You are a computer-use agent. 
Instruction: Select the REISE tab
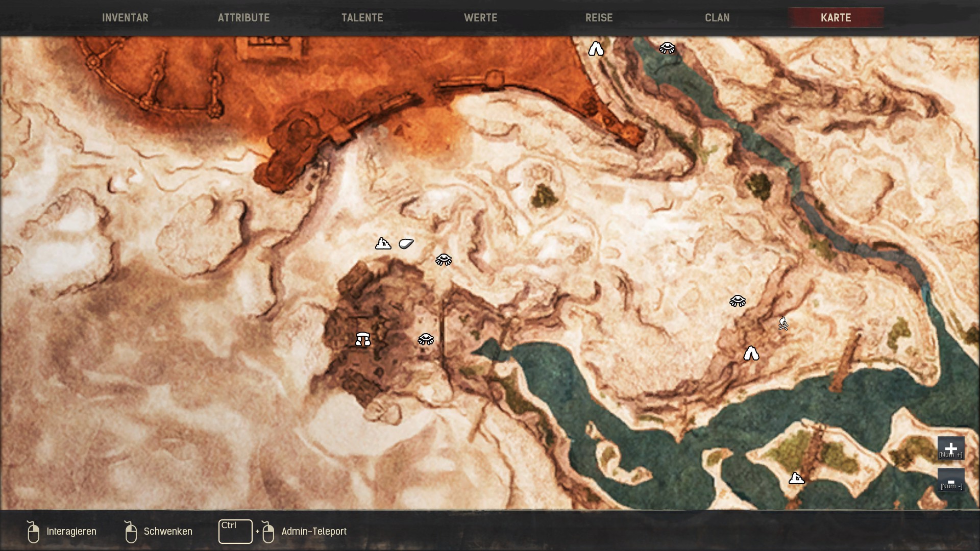(x=599, y=18)
